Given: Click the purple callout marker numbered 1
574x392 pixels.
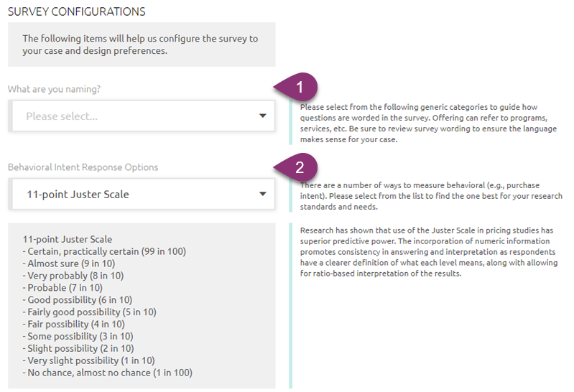Looking at the screenshot, I should click(x=296, y=87).
